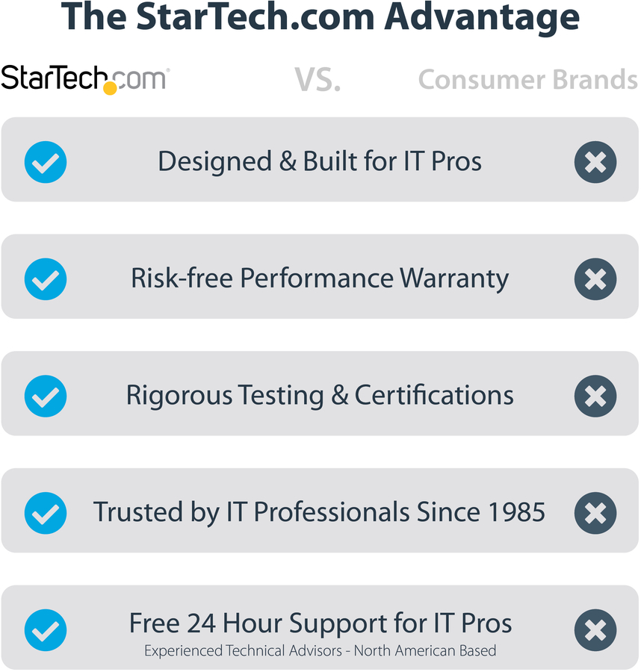Select the 'Trusted by IT Professionals Since 1985' text
The image size is (641, 672).
tap(319, 512)
